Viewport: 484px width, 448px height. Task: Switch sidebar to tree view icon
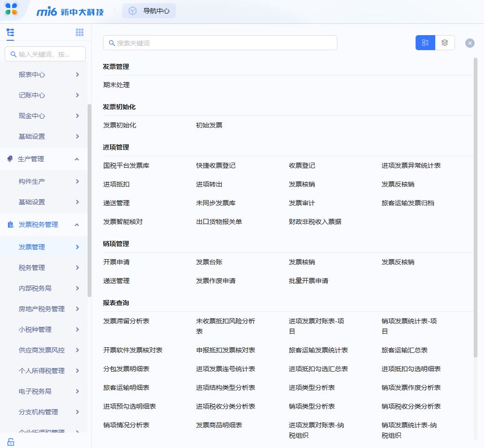pos(10,32)
